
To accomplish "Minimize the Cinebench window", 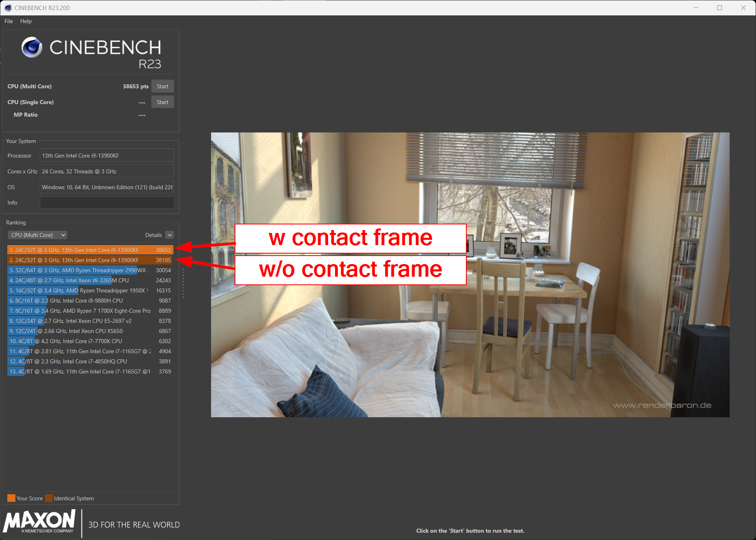I will coord(696,8).
